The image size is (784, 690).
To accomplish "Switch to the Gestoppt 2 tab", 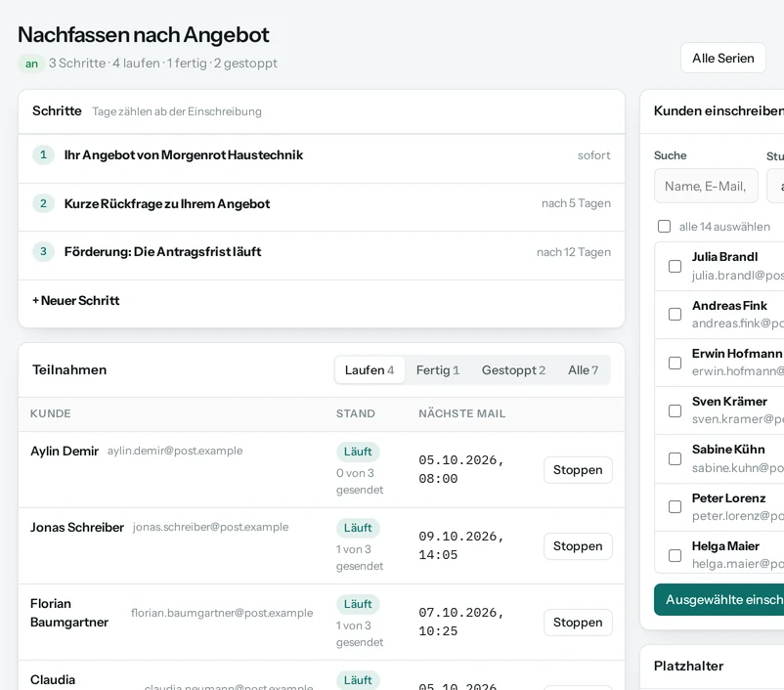I will [x=513, y=370].
